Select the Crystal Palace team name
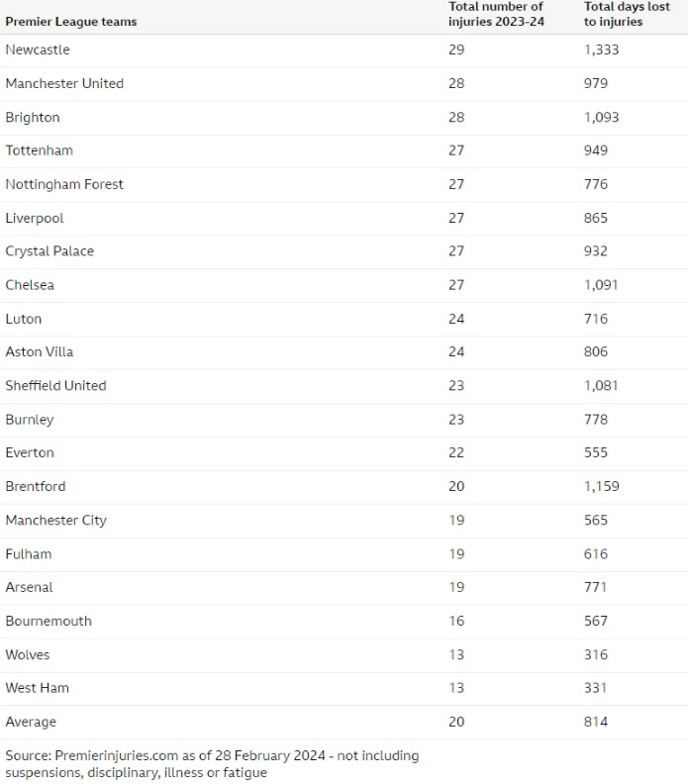 [x=49, y=251]
